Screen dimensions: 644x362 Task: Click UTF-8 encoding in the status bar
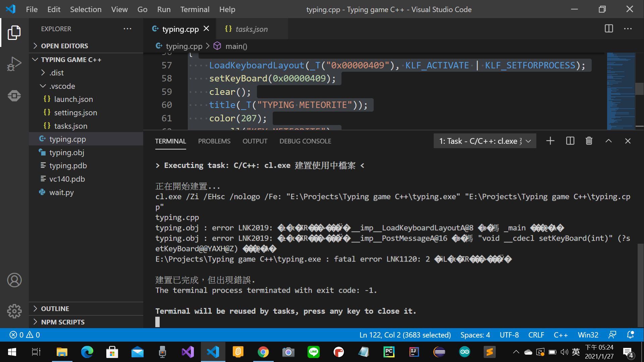(509, 335)
